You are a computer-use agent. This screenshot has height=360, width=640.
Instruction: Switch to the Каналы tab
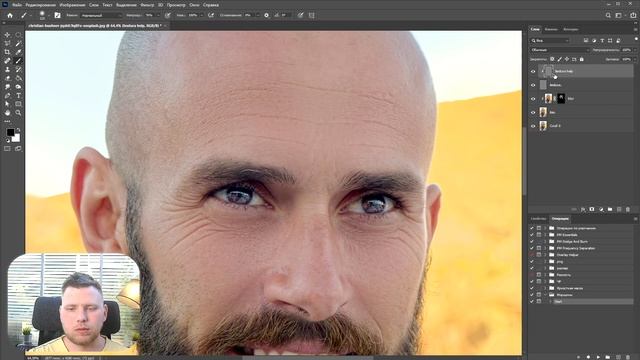pyautogui.click(x=551, y=29)
